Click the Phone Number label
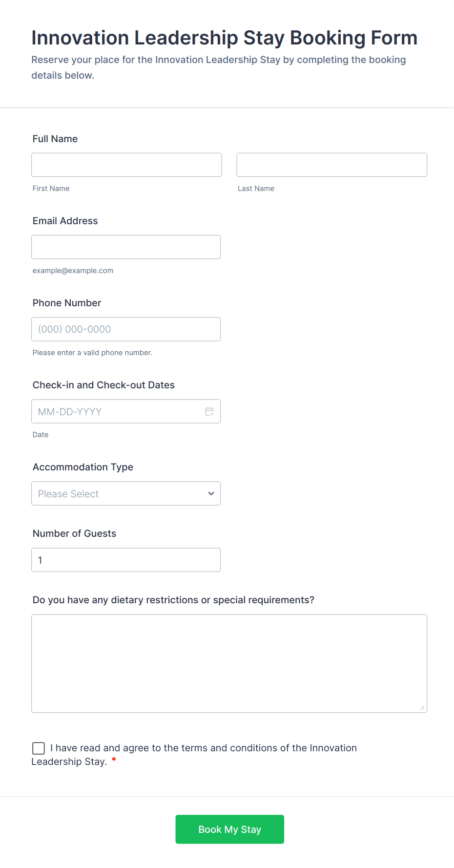Screen dimensions: 454x868 67,303
